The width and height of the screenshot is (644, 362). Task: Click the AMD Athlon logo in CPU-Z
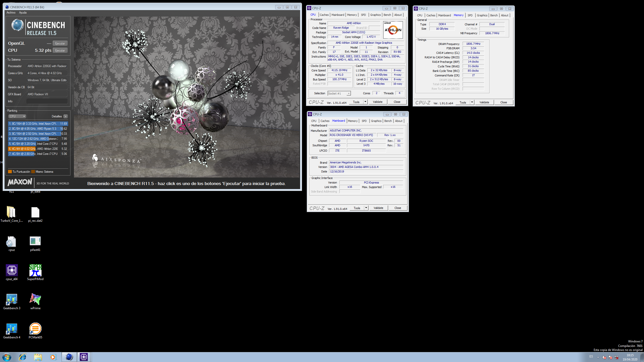point(393,30)
